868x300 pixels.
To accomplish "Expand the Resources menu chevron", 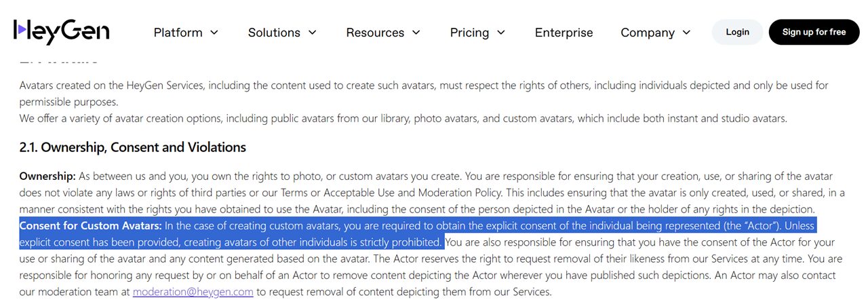I will point(416,33).
